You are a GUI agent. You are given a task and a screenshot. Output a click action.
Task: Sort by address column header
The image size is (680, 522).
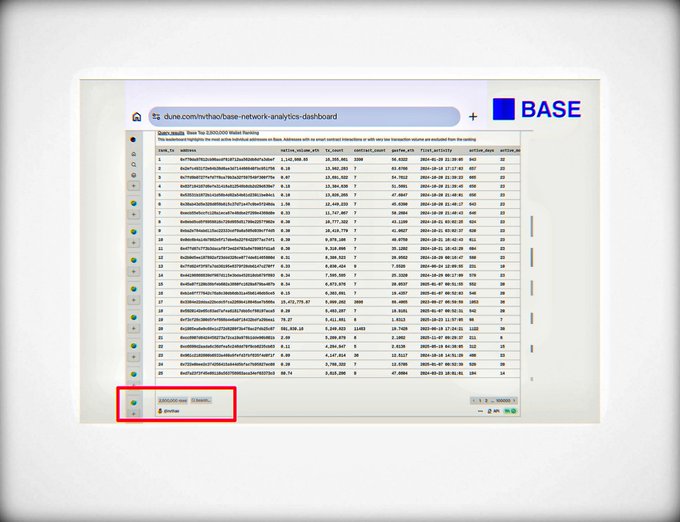click(188, 150)
